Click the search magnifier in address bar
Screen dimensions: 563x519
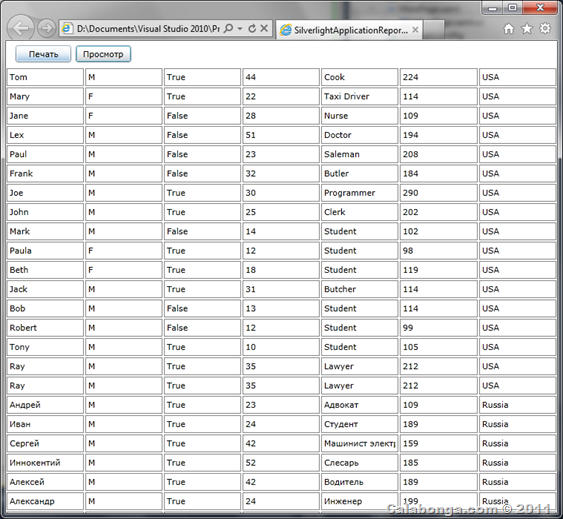[x=228, y=28]
